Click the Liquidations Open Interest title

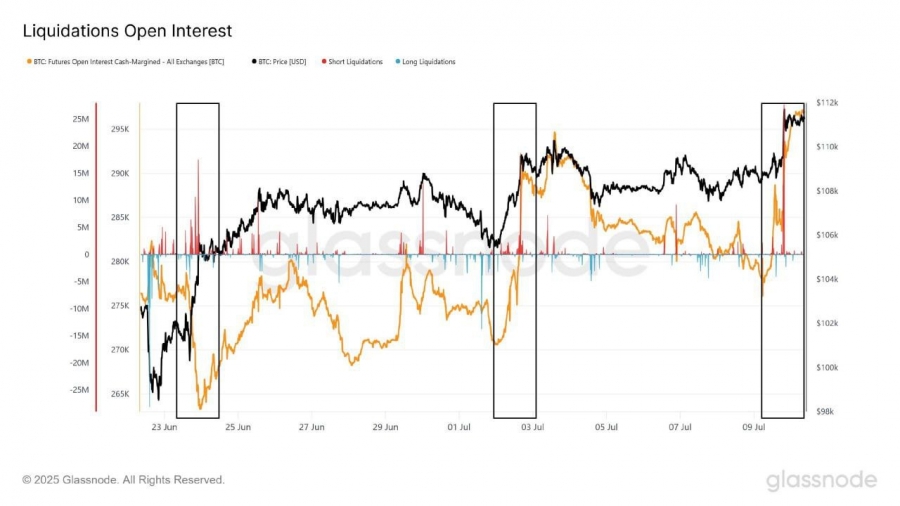127,30
